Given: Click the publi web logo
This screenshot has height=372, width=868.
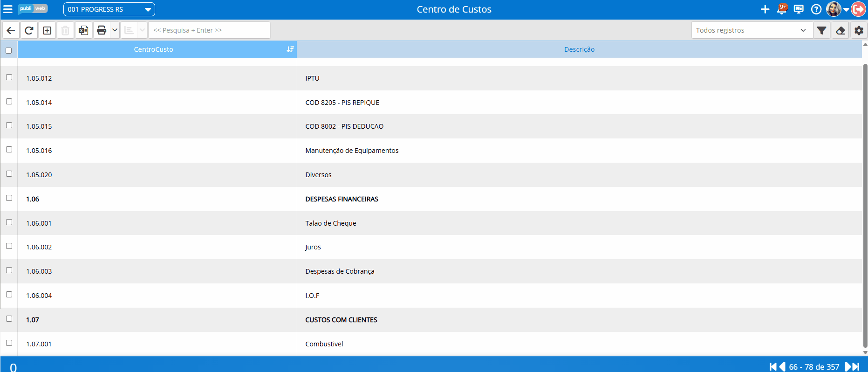Looking at the screenshot, I should click(33, 9).
